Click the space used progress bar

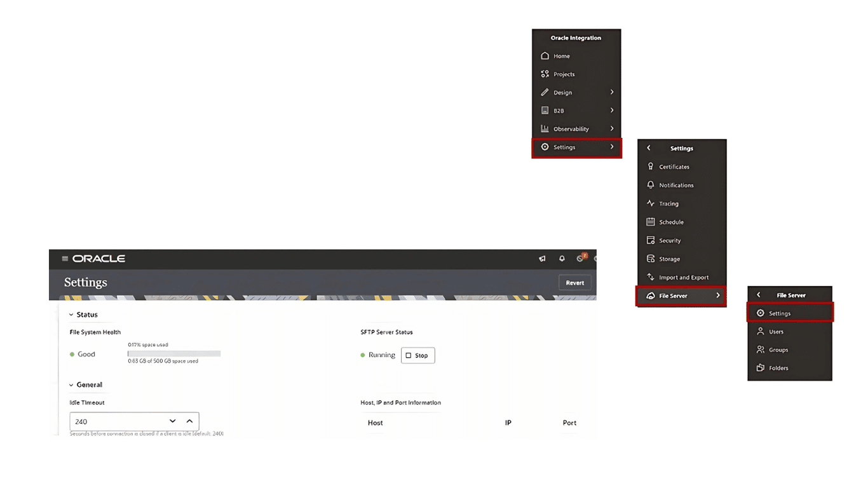pos(174,353)
